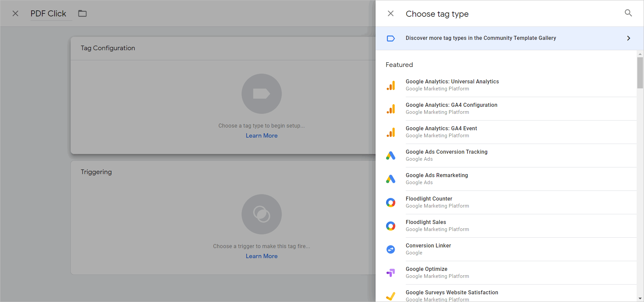Select the Google Ads Remarketing icon
Viewport: 644px width, 302px height.
(x=391, y=179)
